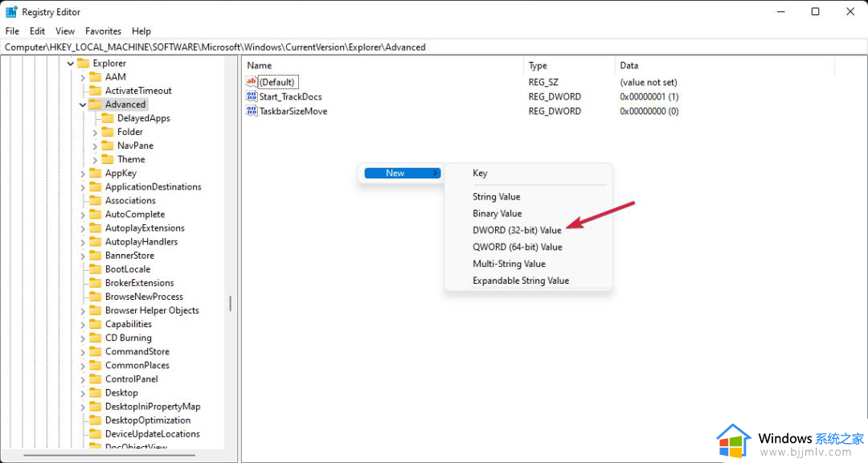The width and height of the screenshot is (868, 463).
Task: Click the New context menu item
Action: point(403,174)
